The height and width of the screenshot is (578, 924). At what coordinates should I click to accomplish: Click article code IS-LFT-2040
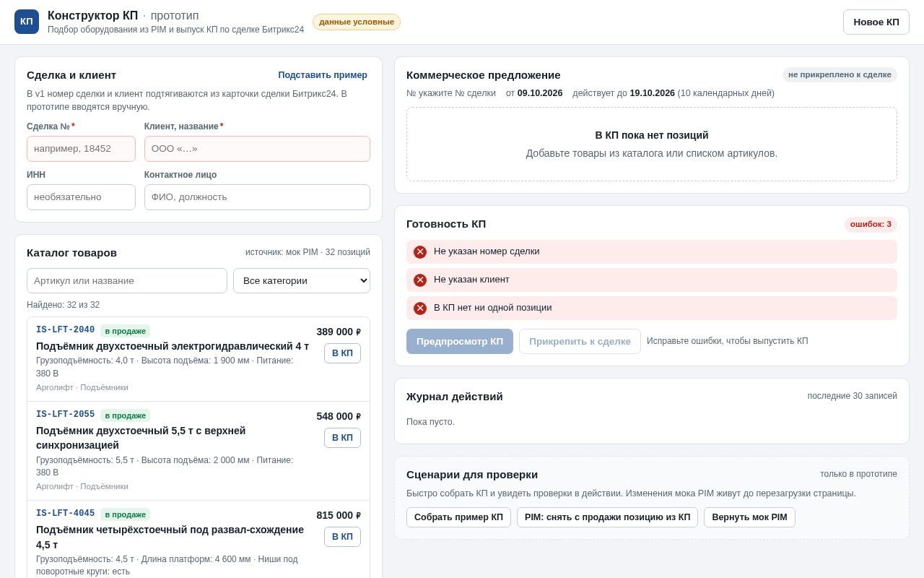tap(65, 330)
